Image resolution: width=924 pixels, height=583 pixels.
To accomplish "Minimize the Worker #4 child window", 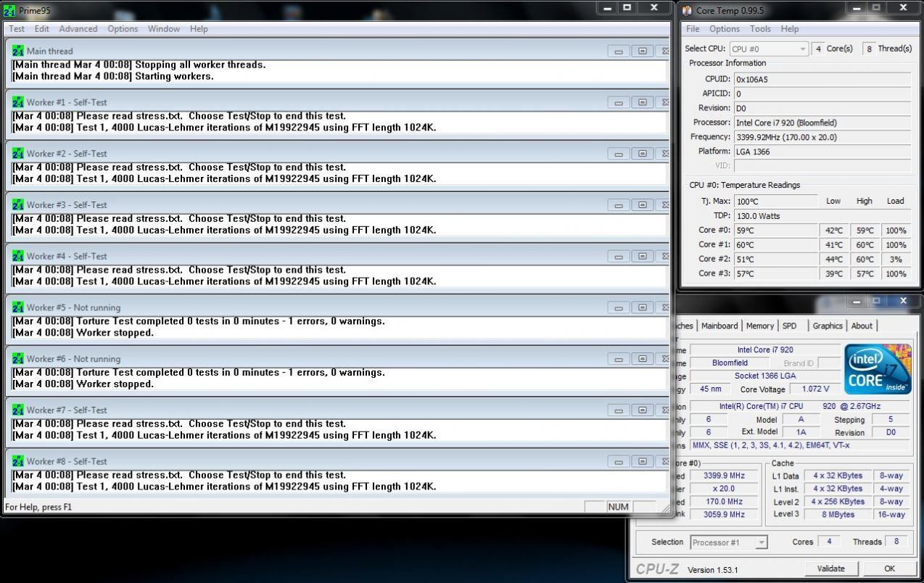I will (x=619, y=256).
